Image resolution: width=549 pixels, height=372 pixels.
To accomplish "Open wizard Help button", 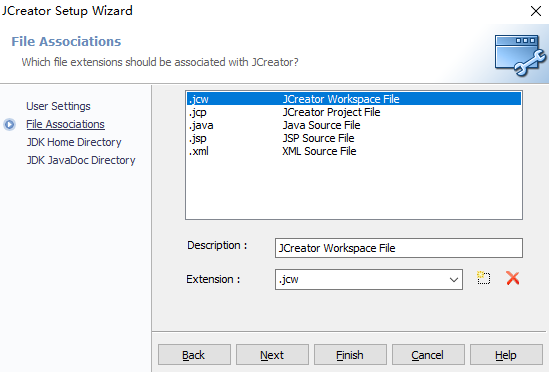I will coord(506,354).
